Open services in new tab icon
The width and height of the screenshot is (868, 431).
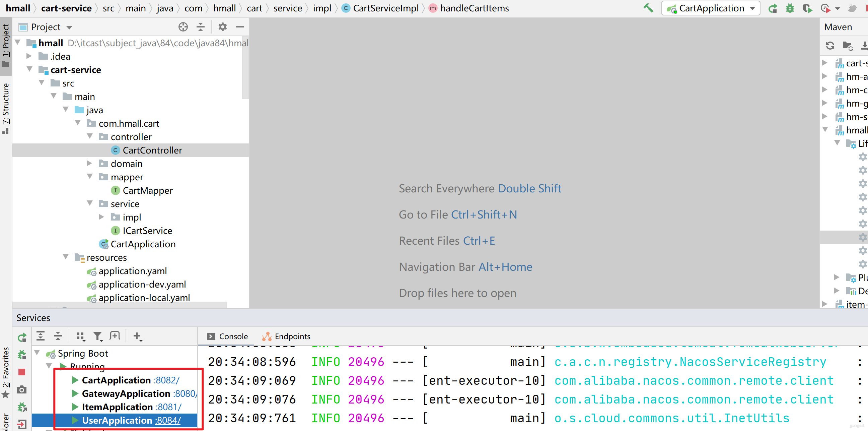tap(115, 336)
